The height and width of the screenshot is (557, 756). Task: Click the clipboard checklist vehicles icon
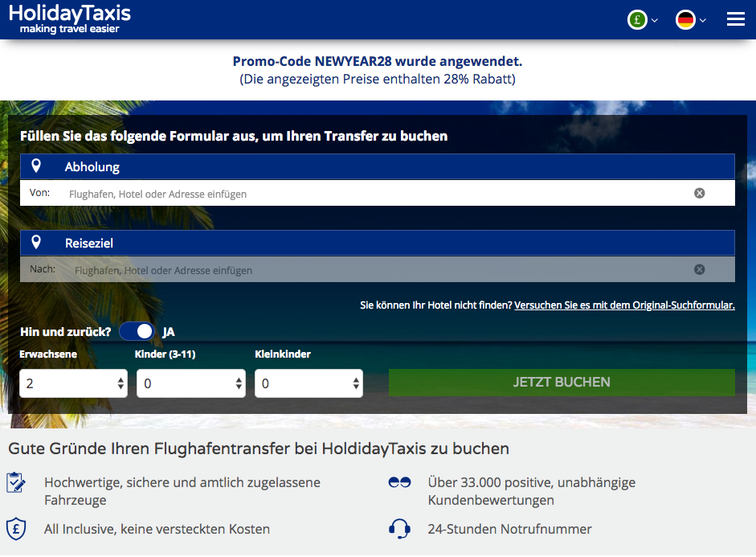(16, 483)
